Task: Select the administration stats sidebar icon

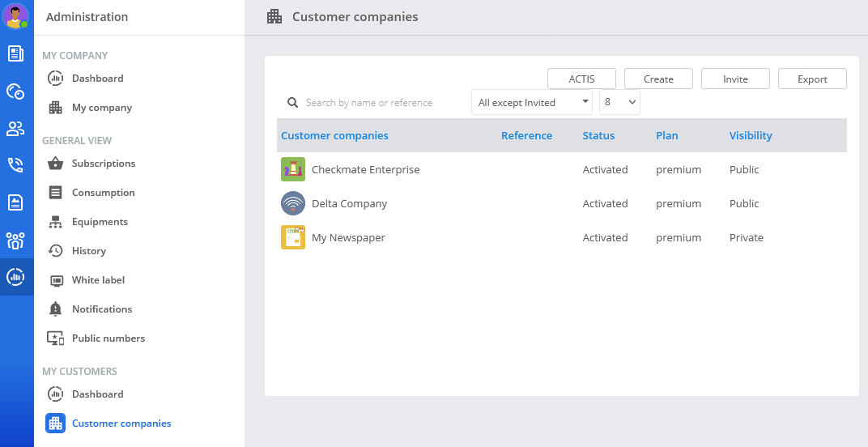Action: click(x=15, y=276)
